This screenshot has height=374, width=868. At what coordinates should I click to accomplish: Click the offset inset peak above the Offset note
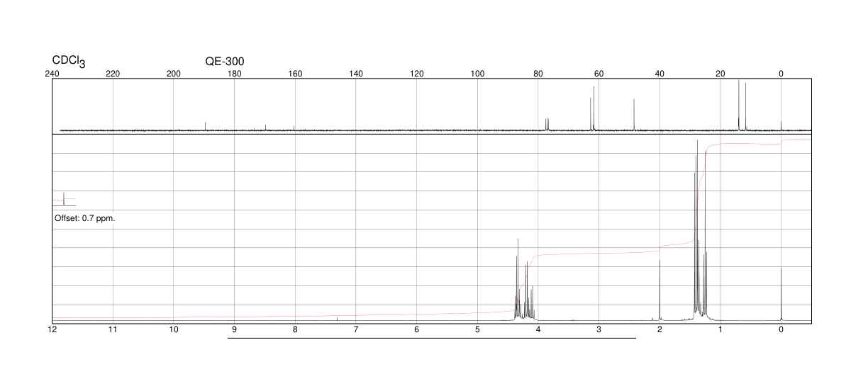(x=63, y=198)
